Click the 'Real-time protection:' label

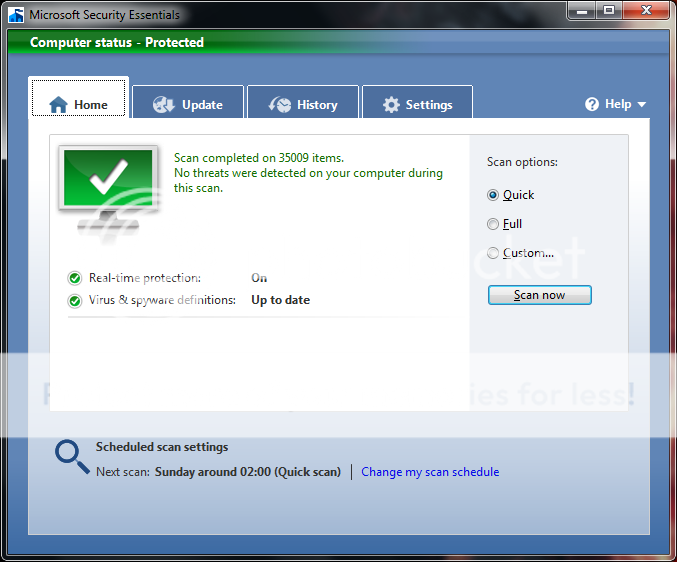(x=145, y=278)
